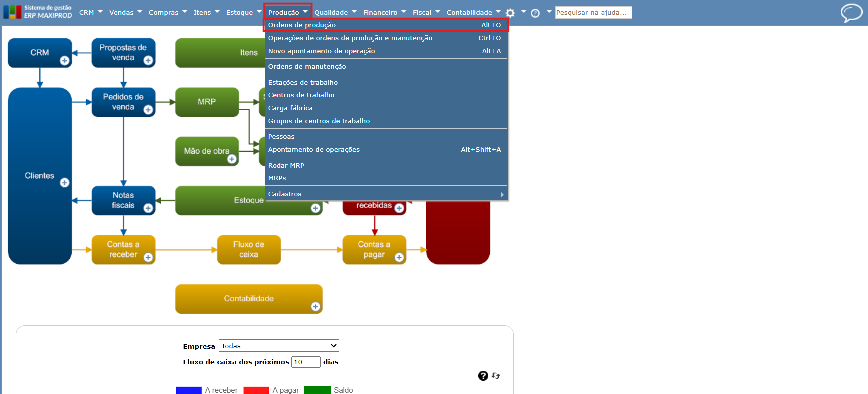Select Estações de trabalho

click(x=386, y=83)
